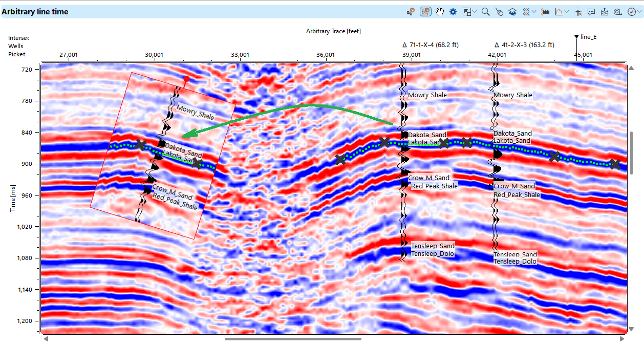Open the settings gear on the toolbar
644x347 pixels.
coord(453,11)
